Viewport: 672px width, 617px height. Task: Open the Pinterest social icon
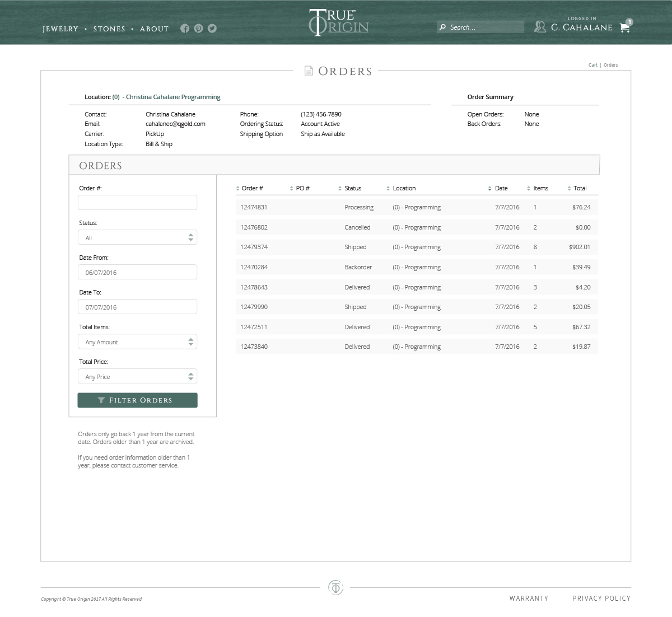198,29
